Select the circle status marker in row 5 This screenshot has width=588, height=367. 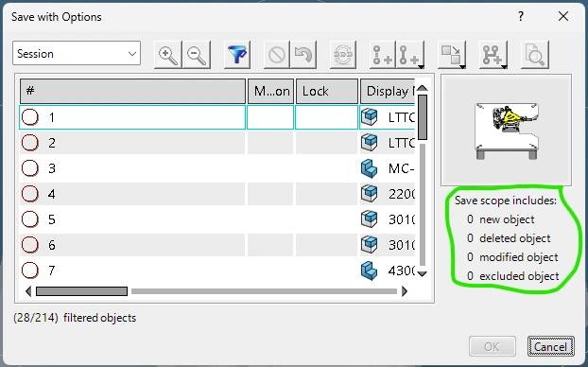pos(30,219)
